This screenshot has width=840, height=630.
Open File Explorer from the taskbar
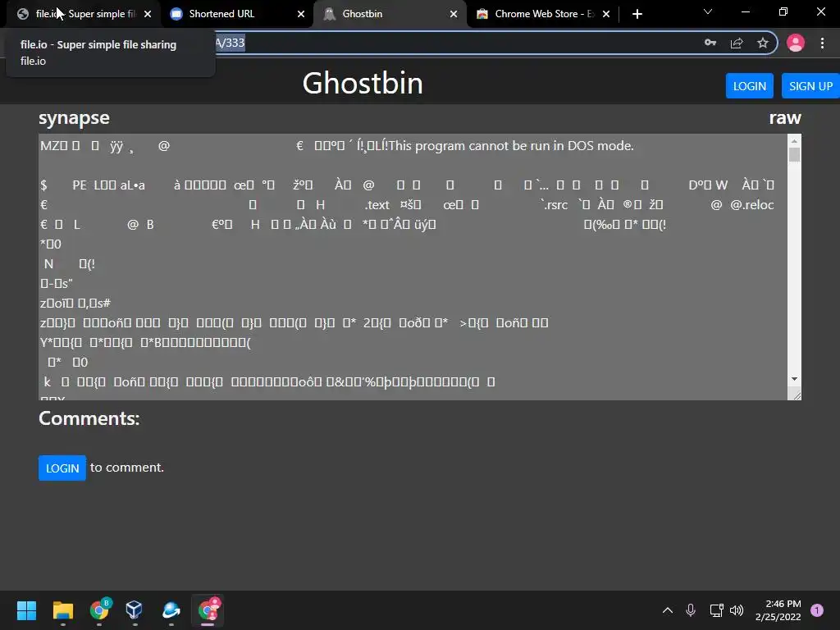coord(62,610)
